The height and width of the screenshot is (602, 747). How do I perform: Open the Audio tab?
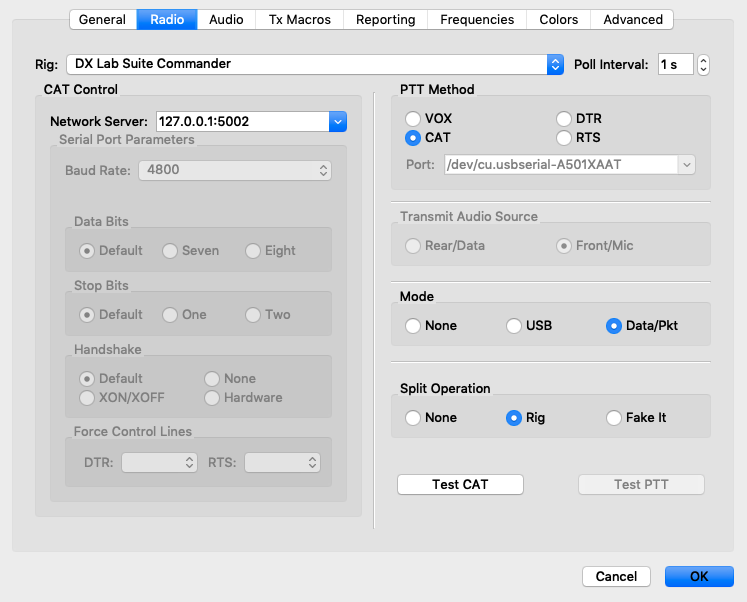click(226, 19)
